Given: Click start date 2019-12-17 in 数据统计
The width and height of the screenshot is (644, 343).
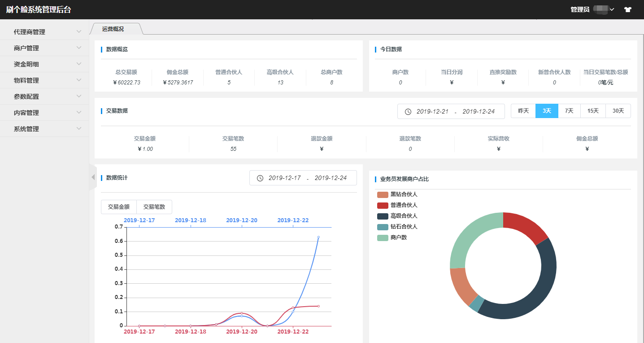Looking at the screenshot, I should (x=284, y=178).
